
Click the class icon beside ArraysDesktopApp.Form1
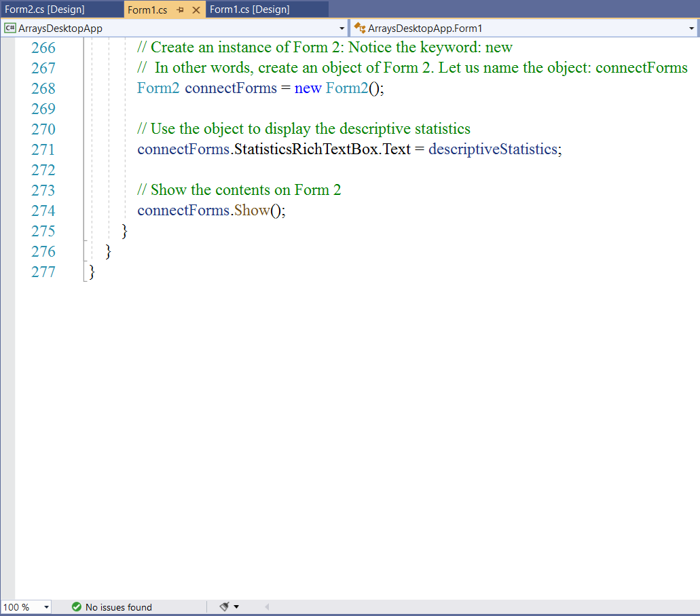[x=360, y=29]
